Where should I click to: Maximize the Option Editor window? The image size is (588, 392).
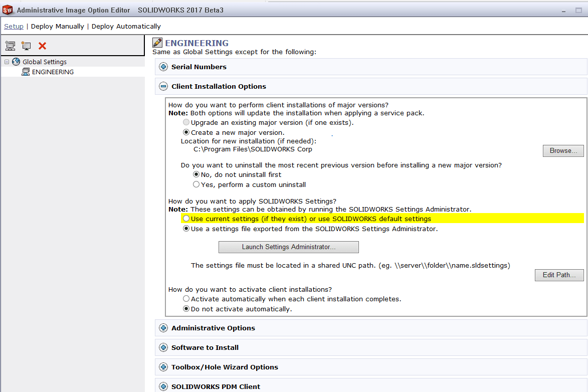coord(578,11)
